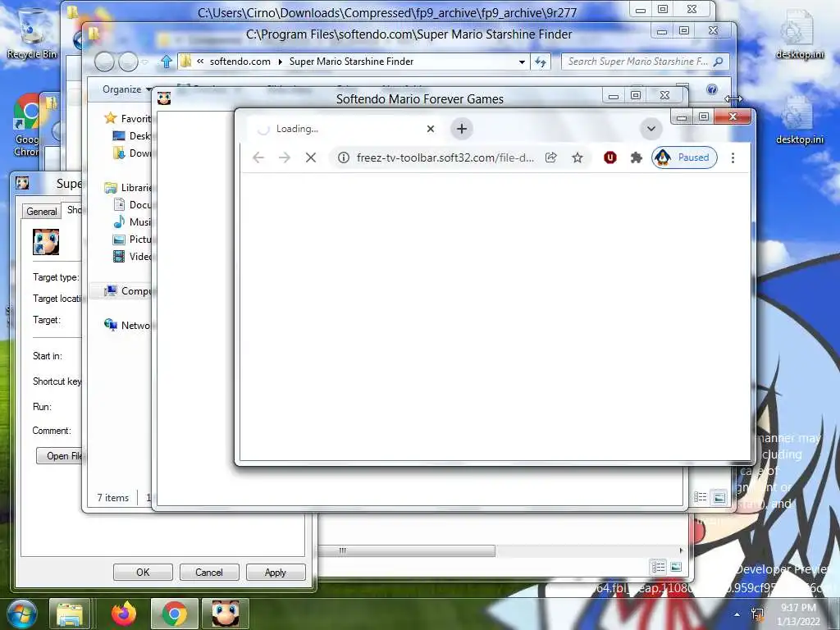
Task: Bookmark this page with the star icon
Action: pos(577,157)
